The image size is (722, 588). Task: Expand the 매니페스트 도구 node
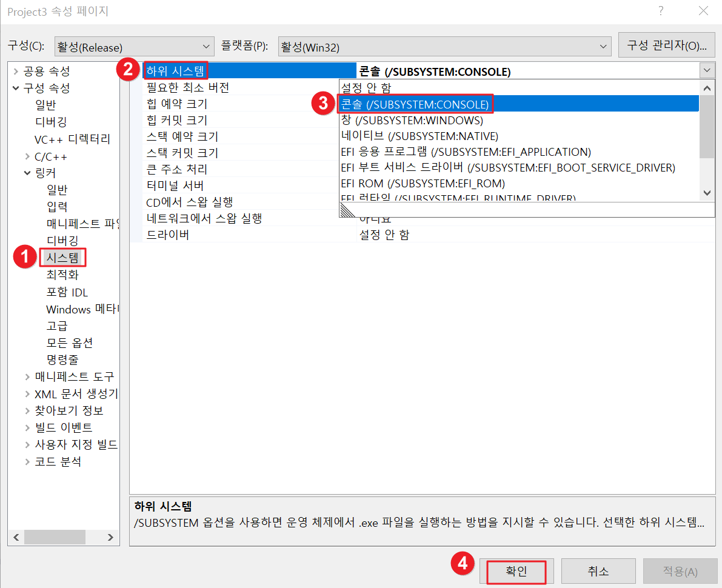[27, 376]
